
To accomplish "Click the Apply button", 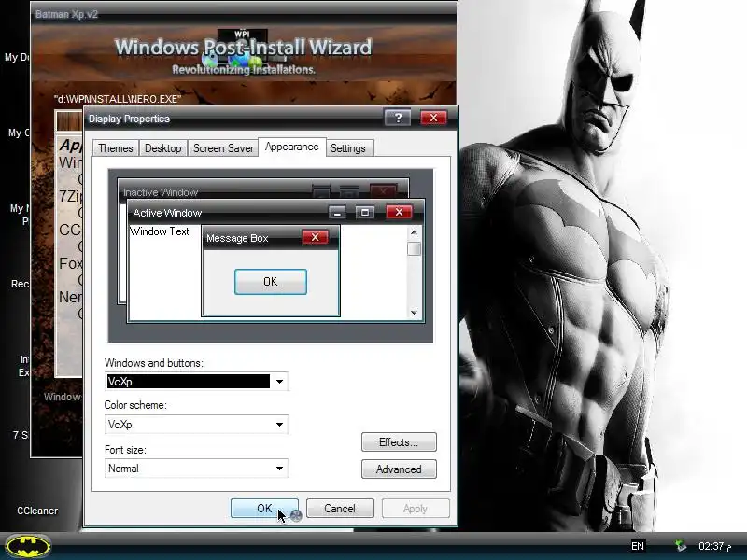I will pyautogui.click(x=416, y=508).
